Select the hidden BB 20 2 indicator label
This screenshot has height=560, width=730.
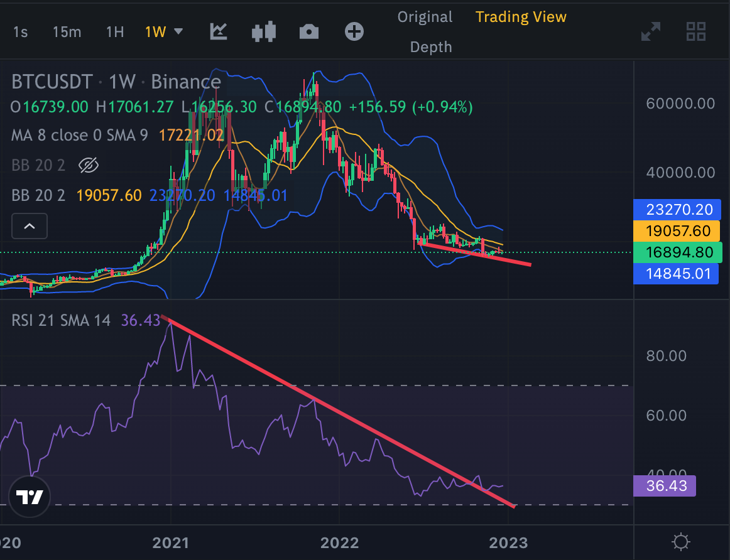(38, 165)
